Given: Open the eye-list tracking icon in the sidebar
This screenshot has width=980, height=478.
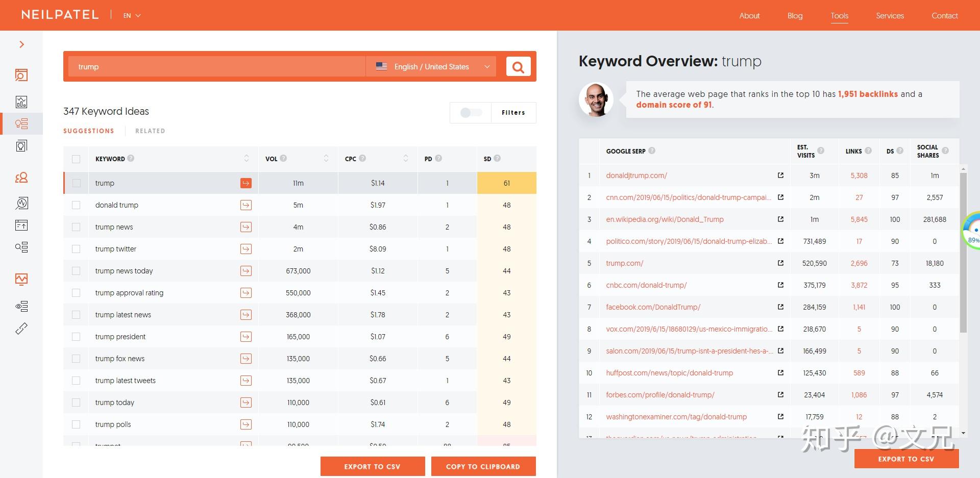Looking at the screenshot, I should click(x=21, y=306).
